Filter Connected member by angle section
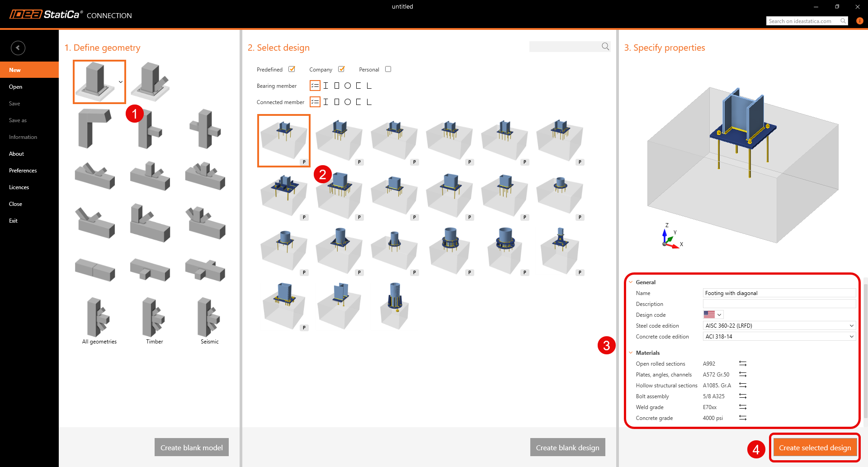 coord(369,102)
